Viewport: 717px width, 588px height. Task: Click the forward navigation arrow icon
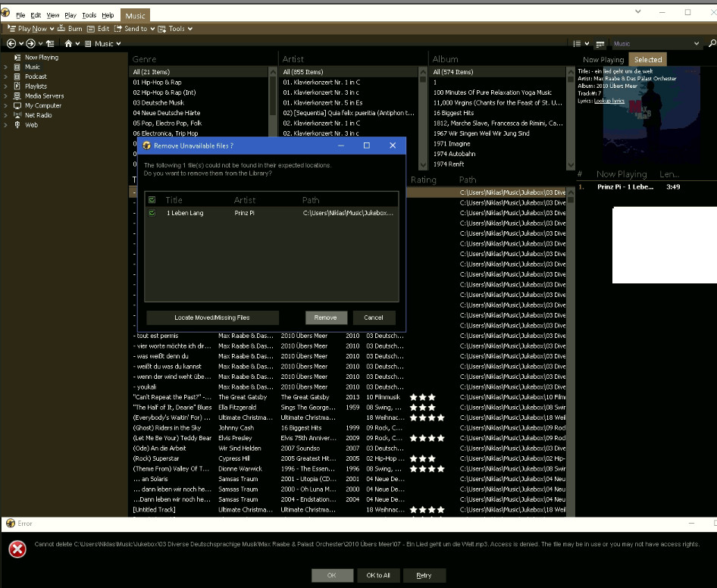click(30, 44)
